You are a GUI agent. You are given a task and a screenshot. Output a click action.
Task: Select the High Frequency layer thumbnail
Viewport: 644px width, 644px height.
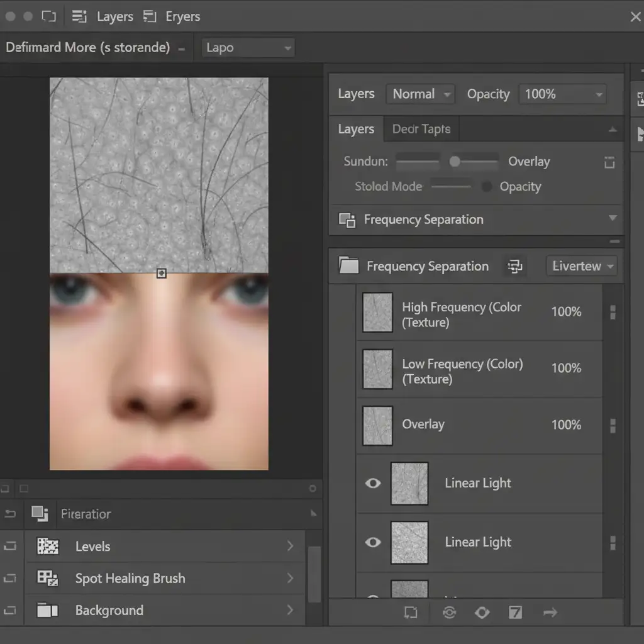tap(377, 313)
